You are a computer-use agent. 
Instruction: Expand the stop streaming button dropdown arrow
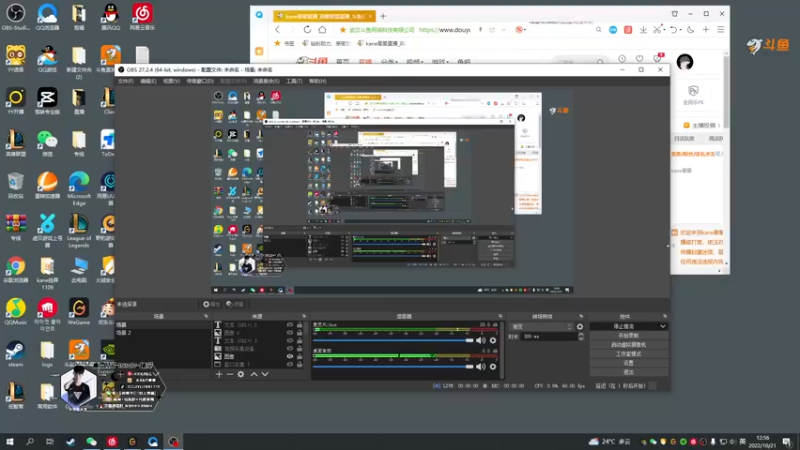pyautogui.click(x=662, y=326)
